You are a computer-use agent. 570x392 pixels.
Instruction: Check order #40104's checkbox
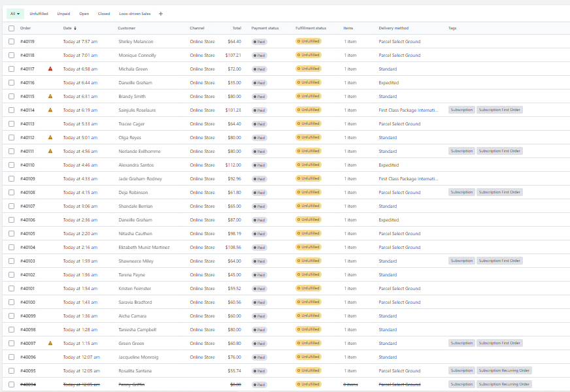coord(12,247)
